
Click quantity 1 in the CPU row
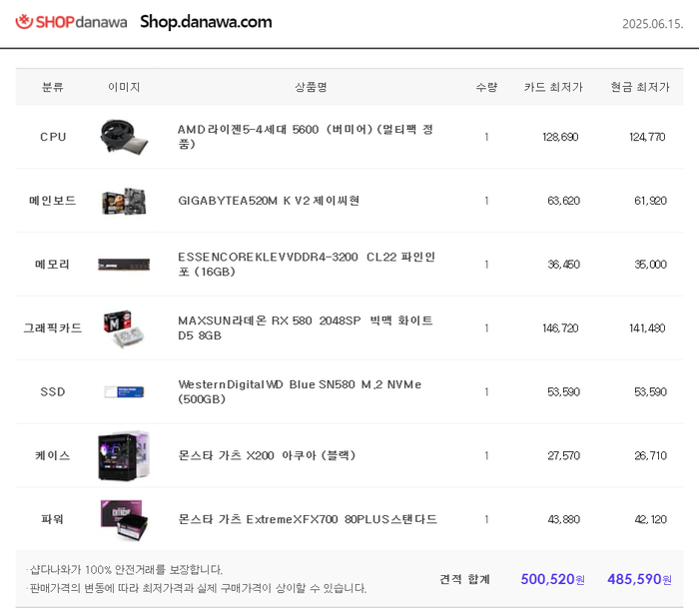[486, 137]
